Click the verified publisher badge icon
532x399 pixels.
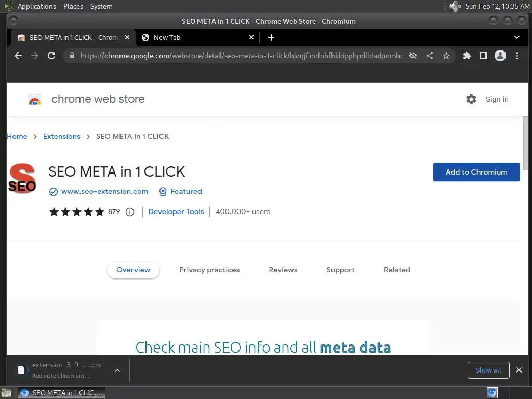coord(54,192)
